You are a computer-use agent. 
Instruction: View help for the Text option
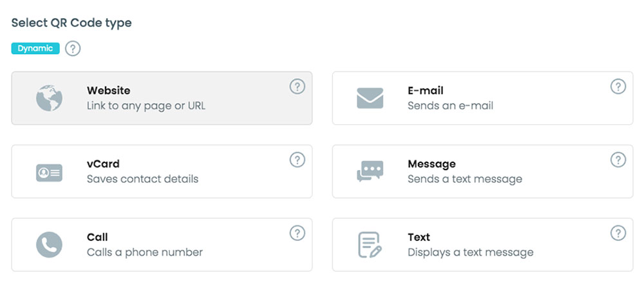click(x=618, y=233)
